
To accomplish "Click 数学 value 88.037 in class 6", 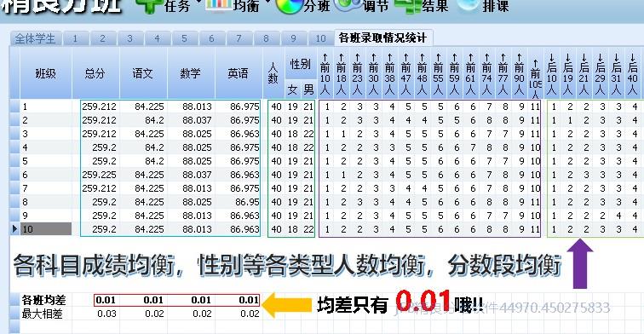I will point(197,175).
